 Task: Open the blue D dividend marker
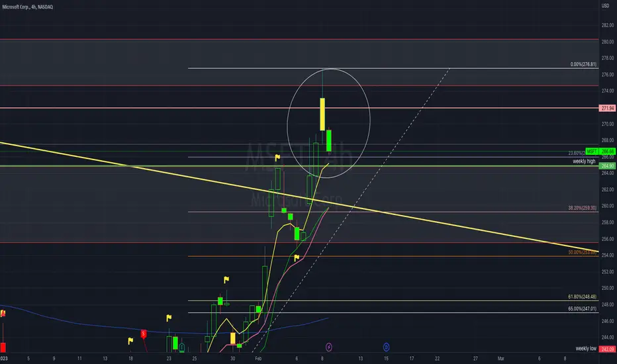pyautogui.click(x=386, y=347)
